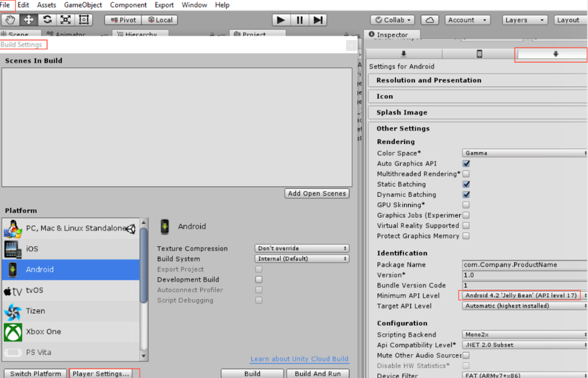This screenshot has width=588, height=378.
Task: Toggle Pivot handle position
Action: [x=123, y=20]
